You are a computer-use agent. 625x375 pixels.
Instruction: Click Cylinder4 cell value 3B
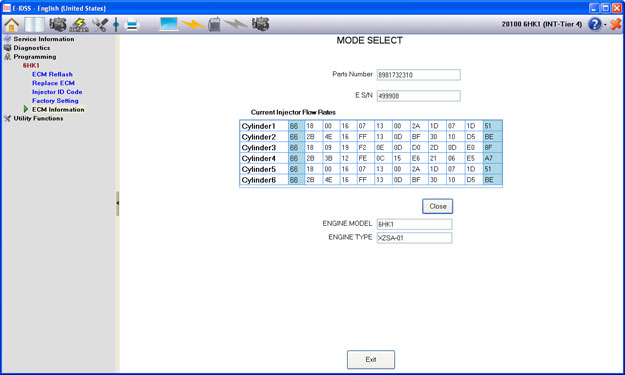[x=331, y=159]
